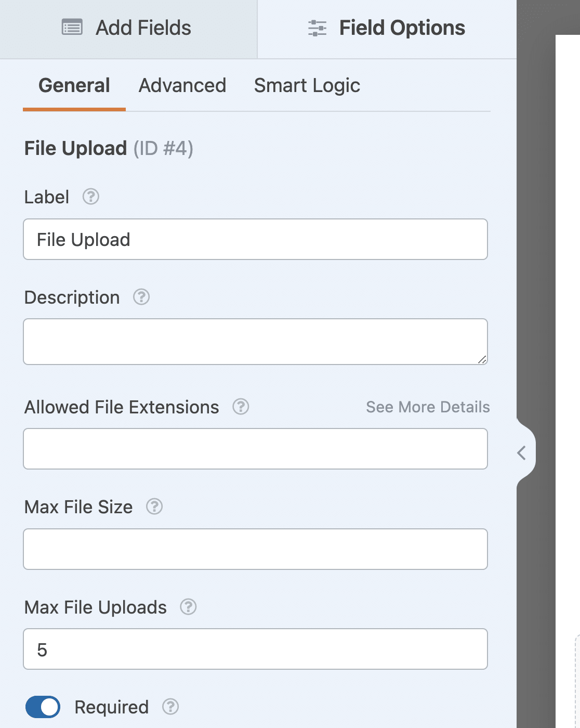Disable the Required toggle
Image resolution: width=580 pixels, height=728 pixels.
click(x=43, y=707)
